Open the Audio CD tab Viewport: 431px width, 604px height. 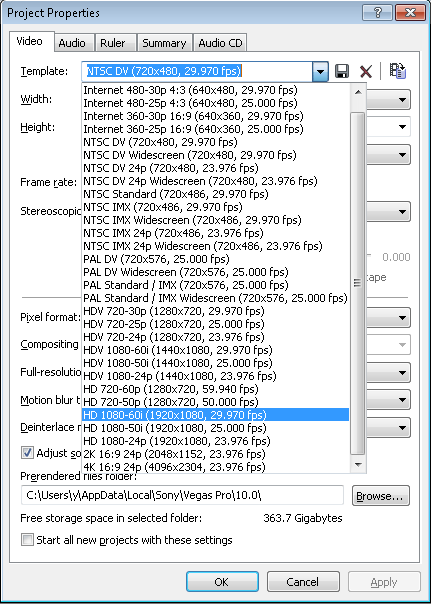(220, 43)
